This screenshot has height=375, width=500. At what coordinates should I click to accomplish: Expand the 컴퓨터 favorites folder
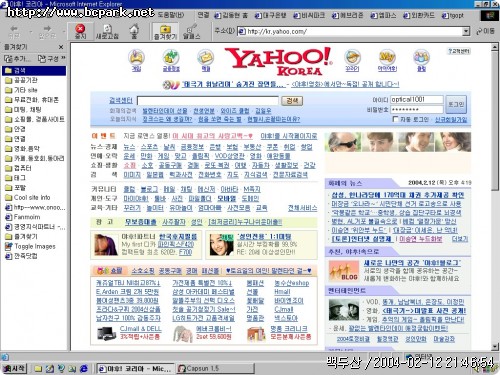coord(18,168)
